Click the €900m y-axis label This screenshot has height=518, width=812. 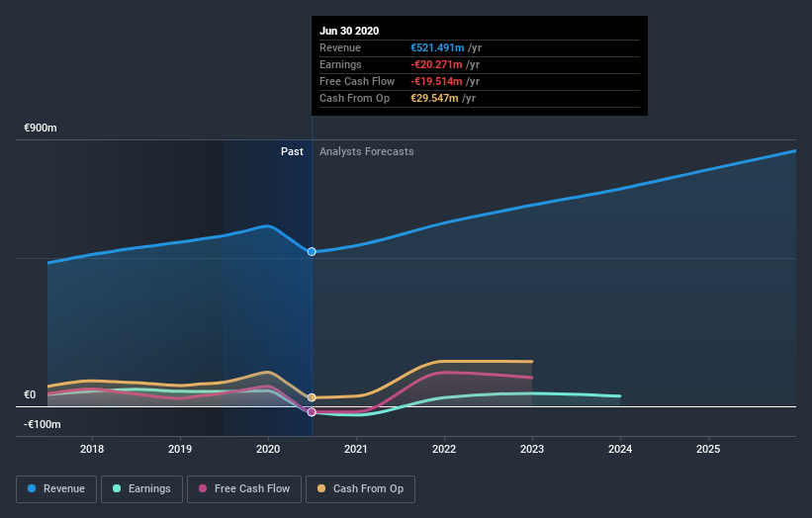41,128
